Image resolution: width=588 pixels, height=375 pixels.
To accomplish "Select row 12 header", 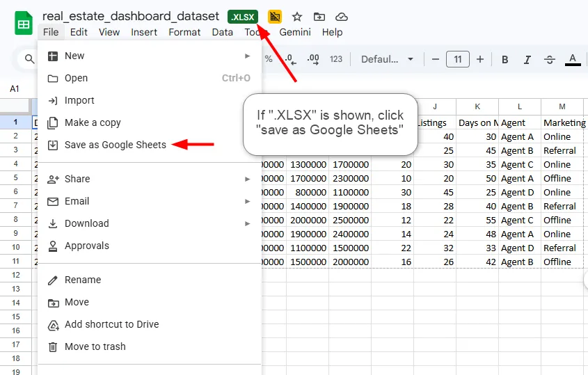I will tap(16, 275).
